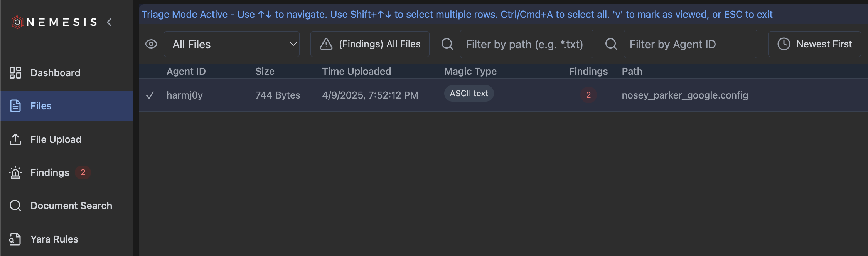Screen dimensions: 868x256
Task: Click the eye icon near the file filters
Action: [x=151, y=44]
